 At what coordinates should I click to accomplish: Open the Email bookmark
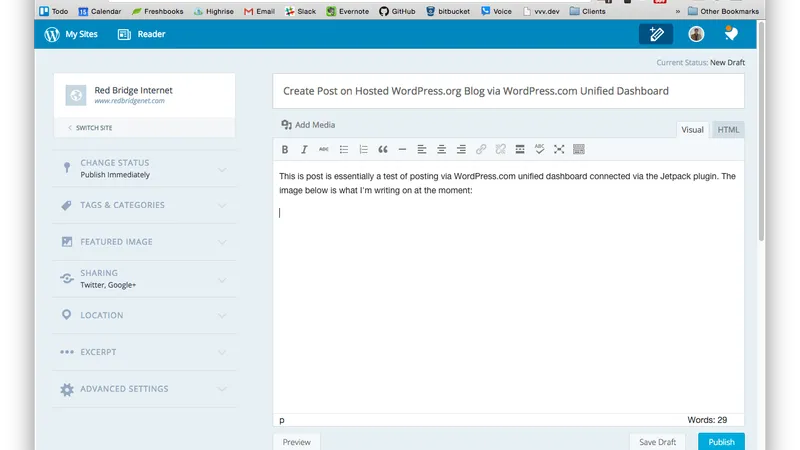[259, 11]
